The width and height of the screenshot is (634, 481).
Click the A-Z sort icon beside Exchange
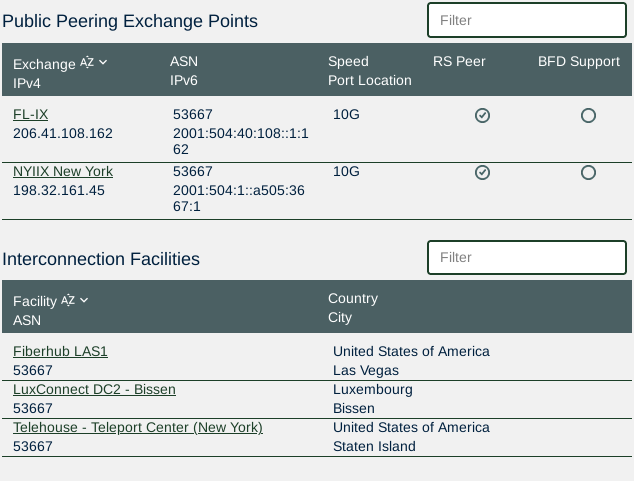pyautogui.click(x=87, y=63)
